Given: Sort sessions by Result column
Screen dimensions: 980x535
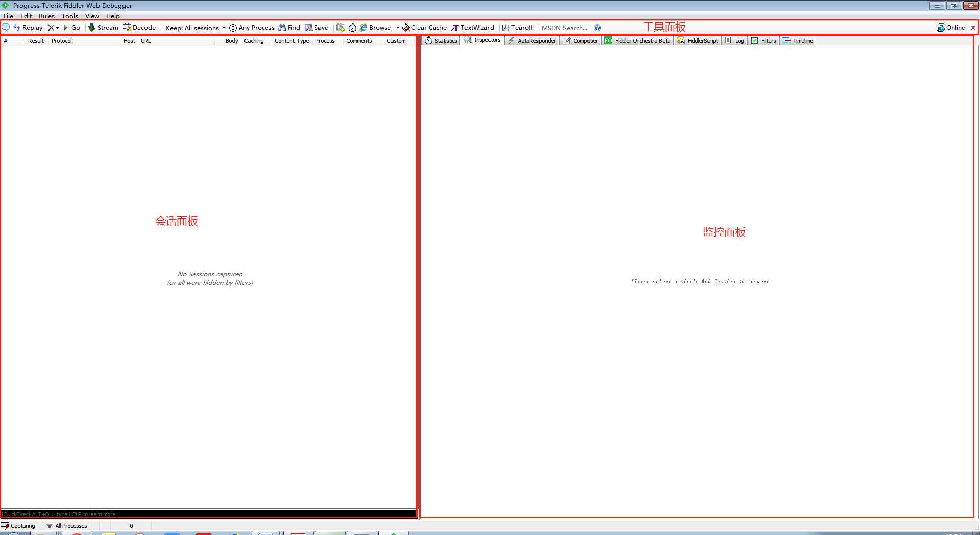Looking at the screenshot, I should 36,41.
